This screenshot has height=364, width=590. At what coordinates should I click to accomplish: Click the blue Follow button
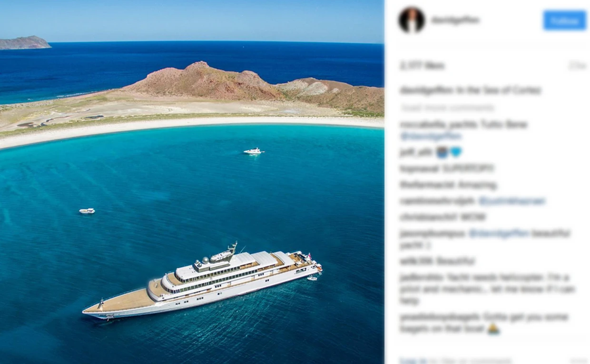[564, 20]
